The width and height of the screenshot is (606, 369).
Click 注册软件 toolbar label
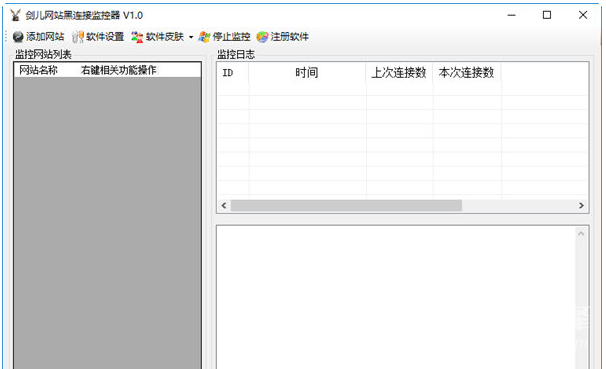pos(289,37)
